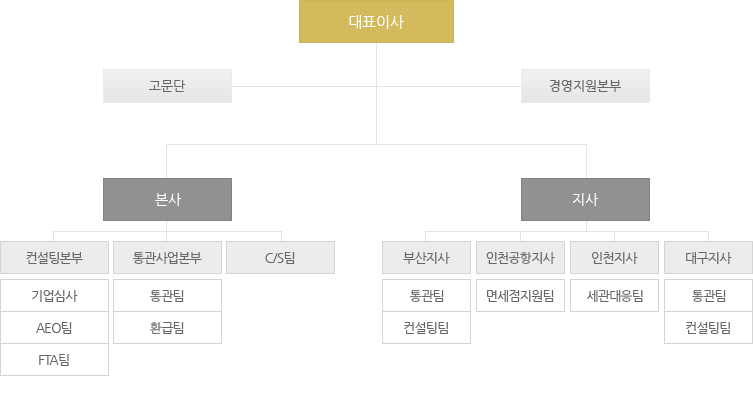The height and width of the screenshot is (396, 753).
Task: Click the 기업심사 team cell
Action: click(54, 296)
